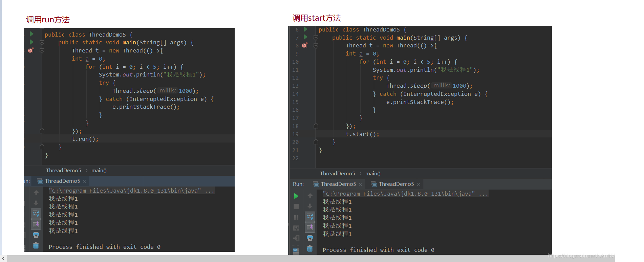Click the page's horizontal scrollbar track

click(x=310, y=259)
